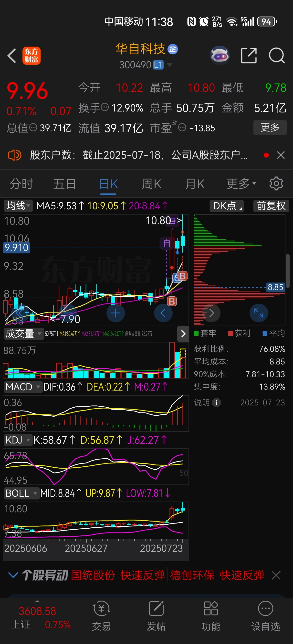293x644 pixels.
Task: Tap the B marker near the recent low
Action: coord(172,302)
